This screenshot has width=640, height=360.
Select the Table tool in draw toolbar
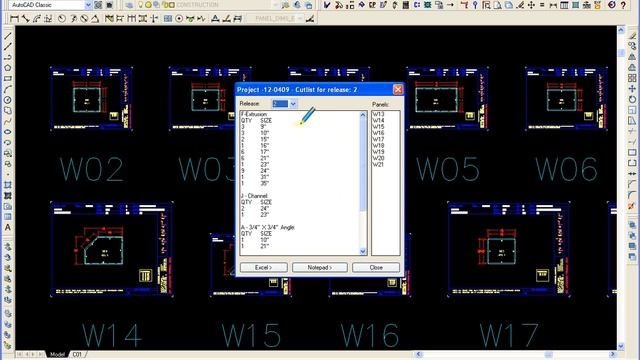click(x=7, y=217)
